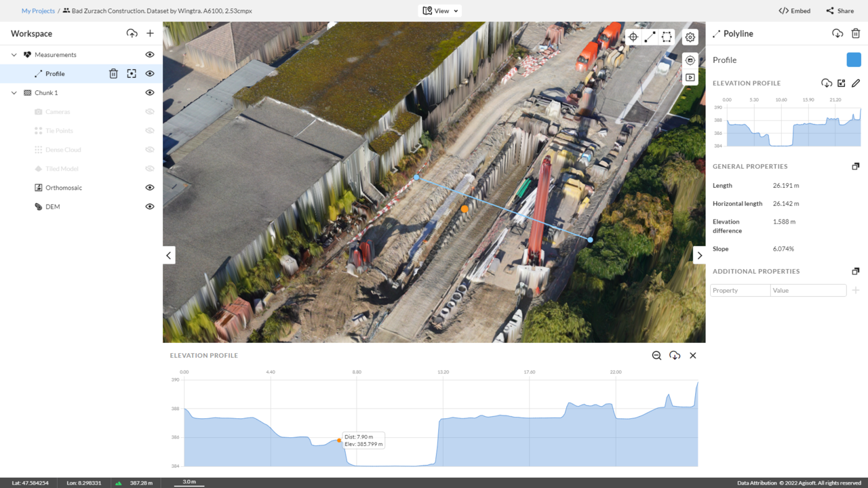Click the plus icon next to Workspace
This screenshot has width=868, height=488.
click(150, 33)
